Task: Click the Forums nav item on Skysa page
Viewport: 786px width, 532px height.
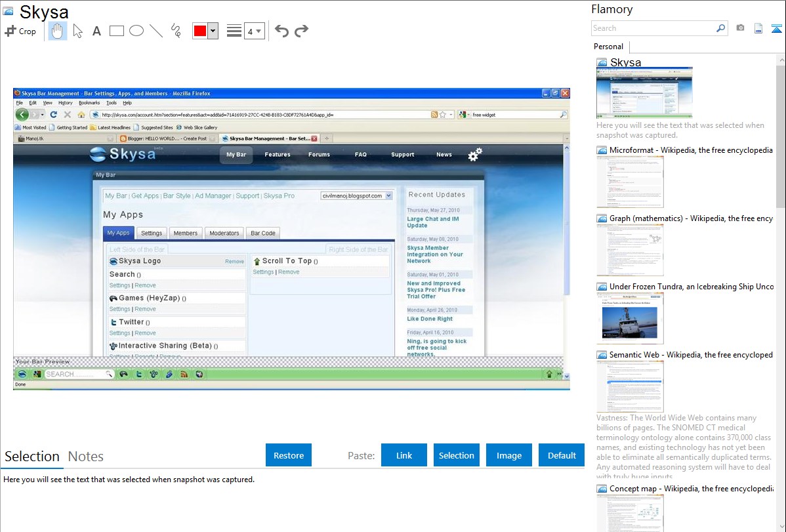Action: [x=319, y=154]
